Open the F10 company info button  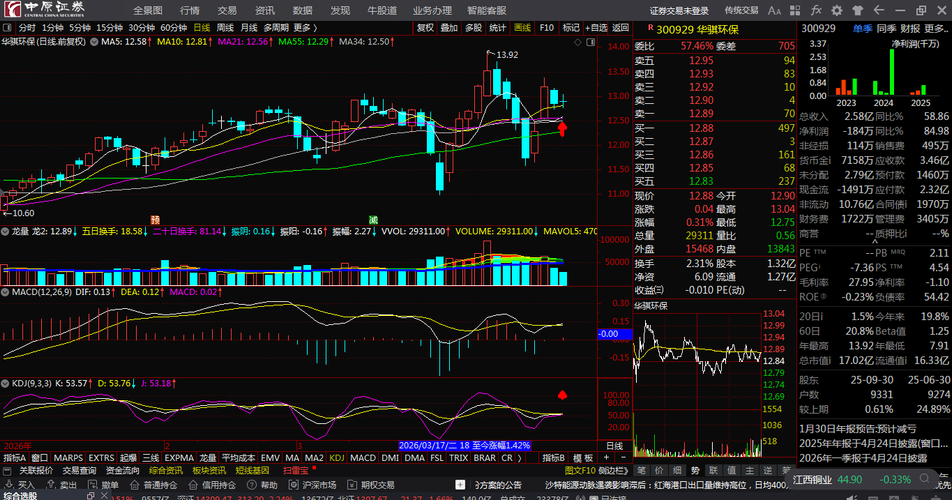click(x=546, y=28)
